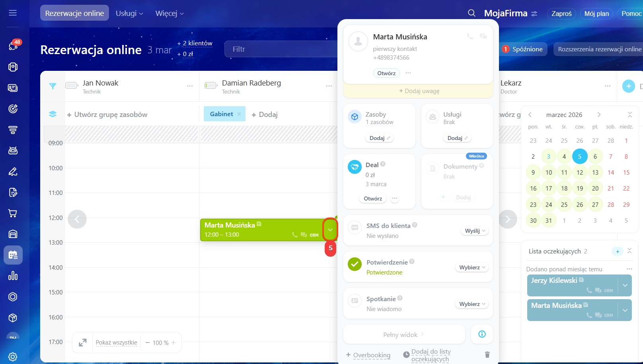Click the search magnifier icon in header

472,13
